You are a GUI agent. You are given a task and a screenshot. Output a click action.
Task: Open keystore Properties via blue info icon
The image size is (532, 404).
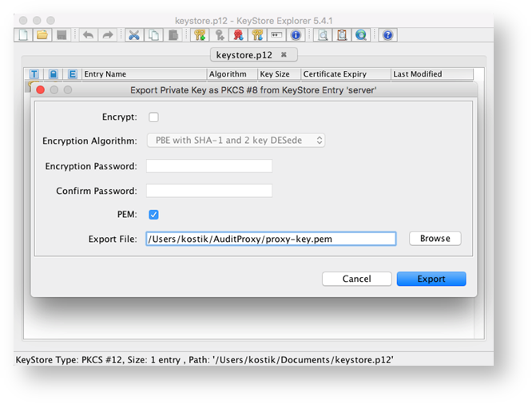pyautogui.click(x=296, y=35)
